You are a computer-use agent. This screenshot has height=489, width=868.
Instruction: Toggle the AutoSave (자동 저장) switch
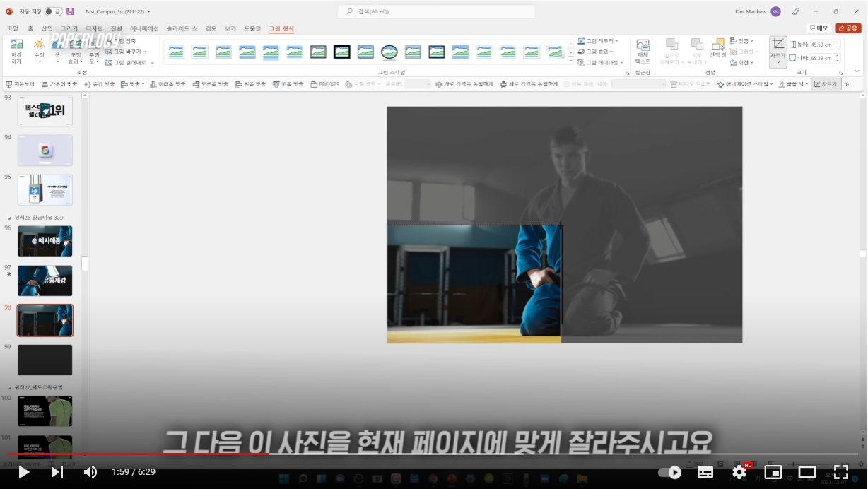pyautogui.click(x=54, y=11)
